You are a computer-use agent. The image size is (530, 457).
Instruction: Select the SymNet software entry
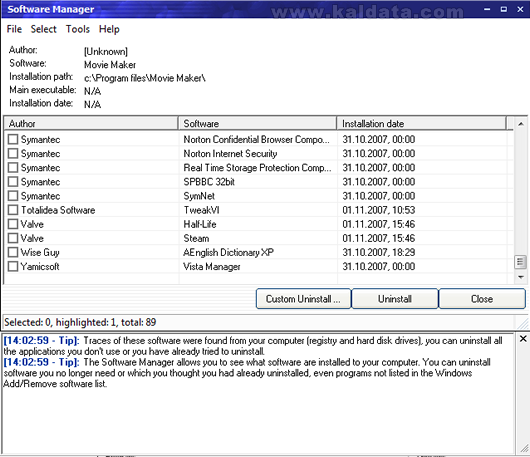click(199, 196)
